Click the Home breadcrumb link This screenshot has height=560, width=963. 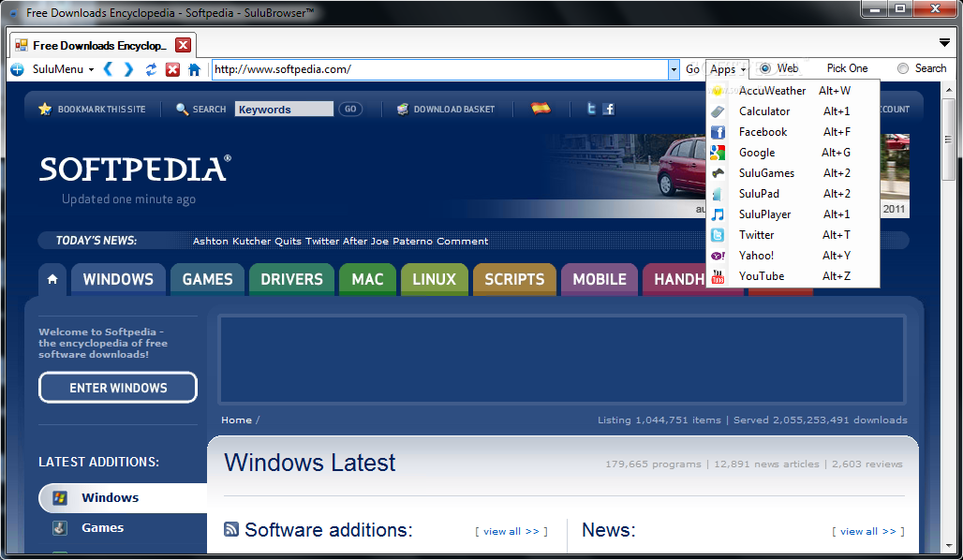tap(236, 420)
